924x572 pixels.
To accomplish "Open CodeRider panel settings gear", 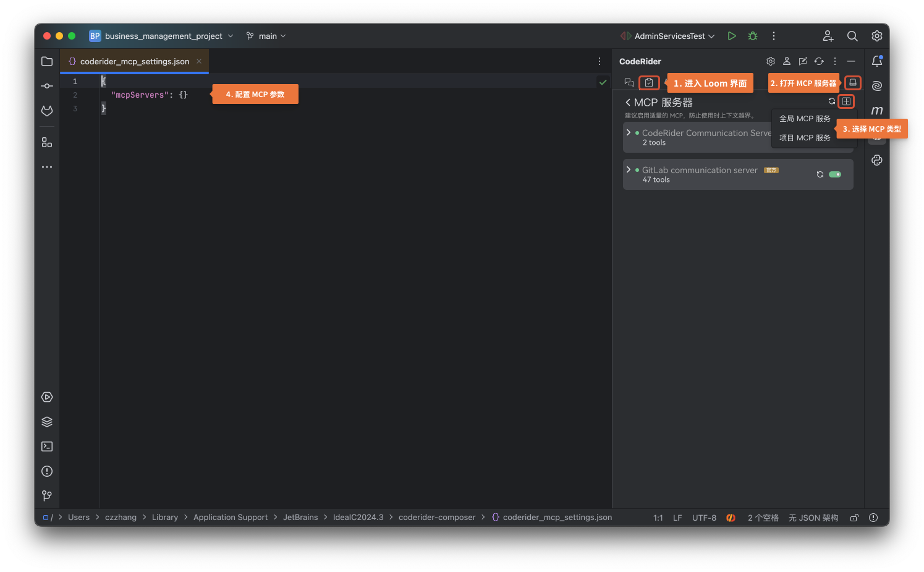I will 771,61.
